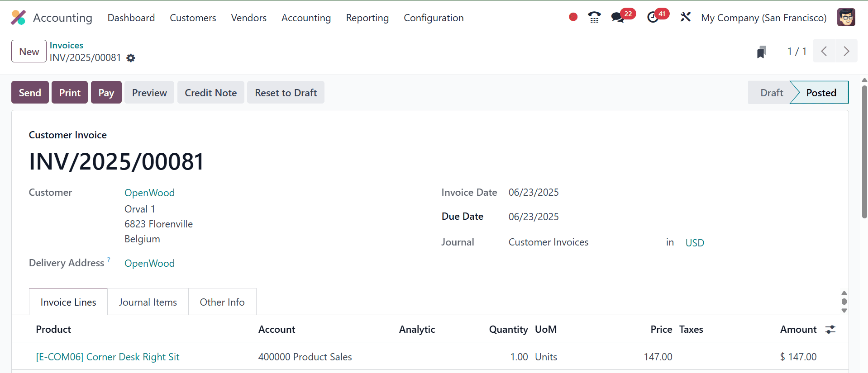This screenshot has height=373, width=868.
Task: Open column settings icon beside Amount header
Action: tap(830, 330)
